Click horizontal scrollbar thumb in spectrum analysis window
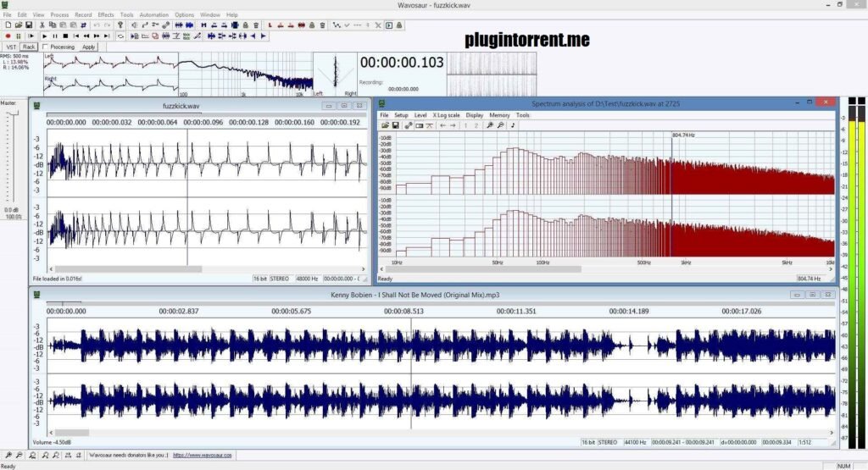Image resolution: width=868 pixels, height=470 pixels. pyautogui.click(x=482, y=268)
